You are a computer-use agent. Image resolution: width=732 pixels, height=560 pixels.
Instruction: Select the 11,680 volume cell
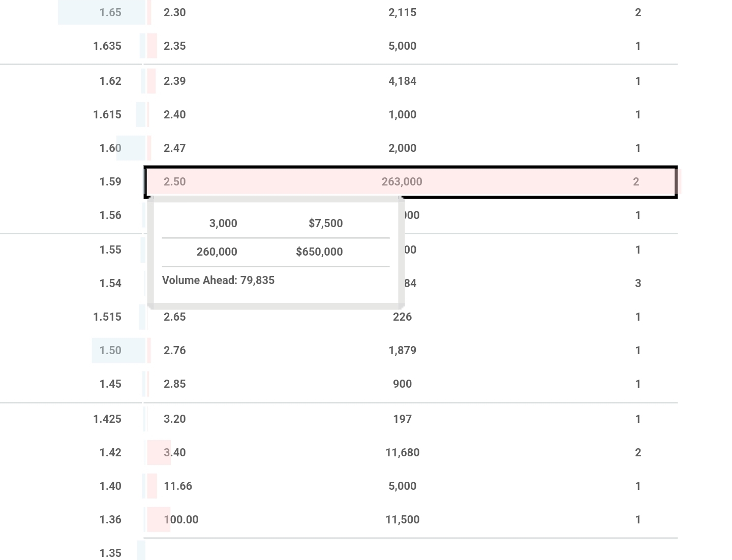(402, 453)
